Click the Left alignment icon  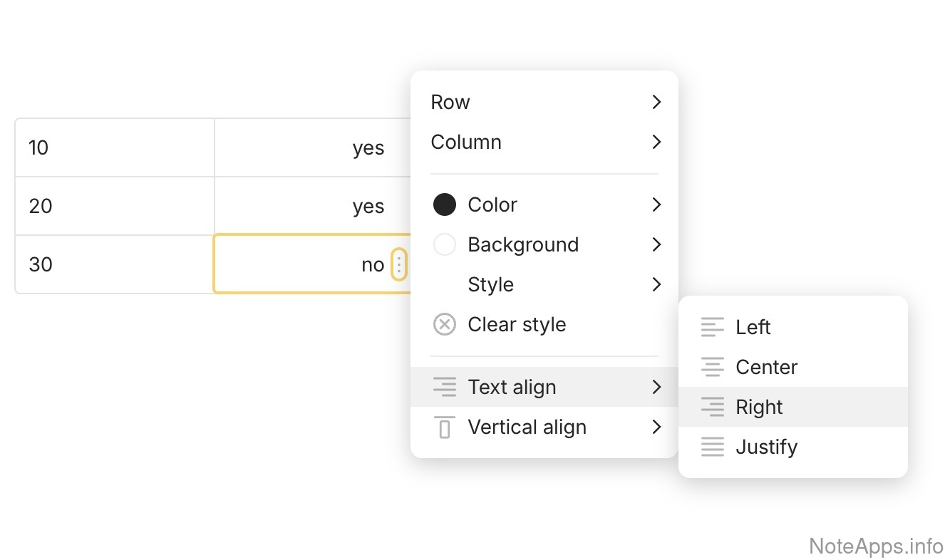[712, 328]
